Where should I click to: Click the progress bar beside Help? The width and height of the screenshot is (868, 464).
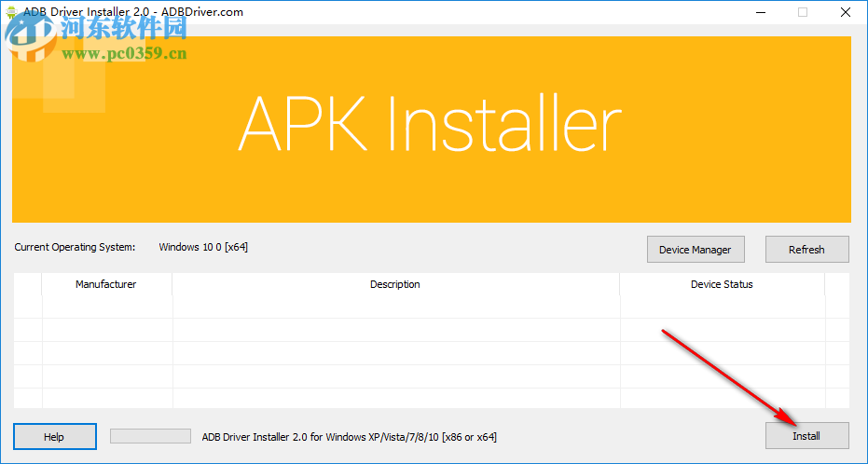click(x=151, y=436)
